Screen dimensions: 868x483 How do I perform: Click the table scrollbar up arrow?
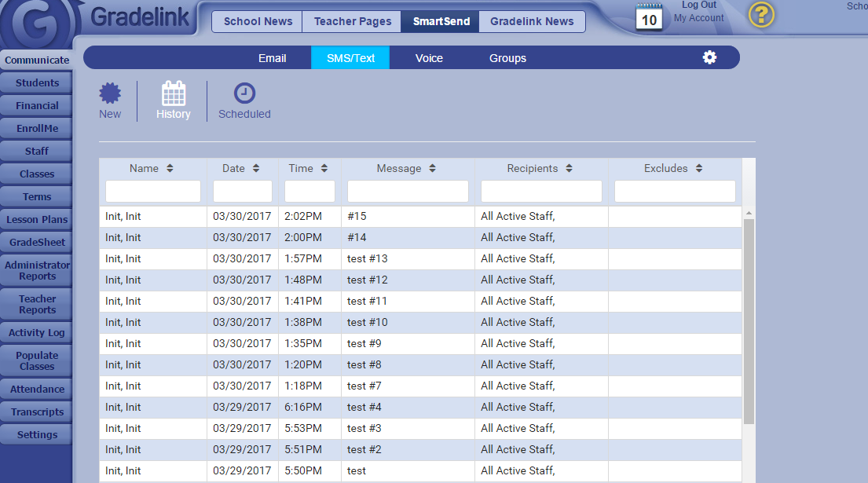coord(749,213)
